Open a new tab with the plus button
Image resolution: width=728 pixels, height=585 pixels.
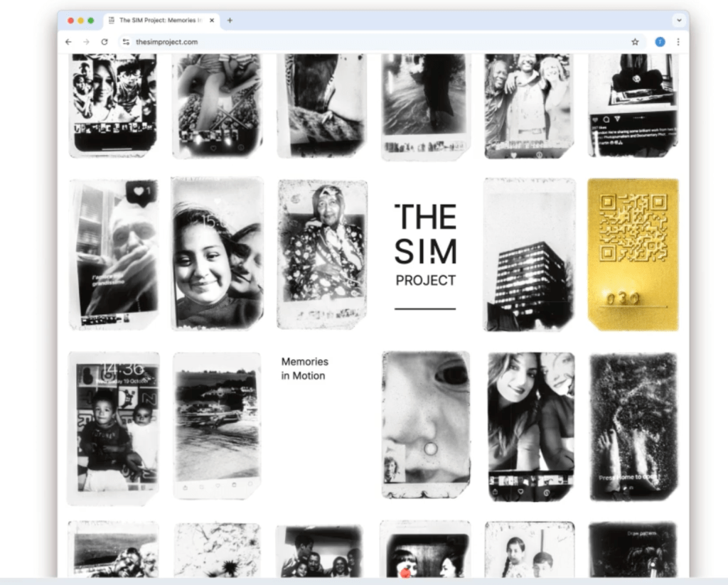pyautogui.click(x=230, y=21)
